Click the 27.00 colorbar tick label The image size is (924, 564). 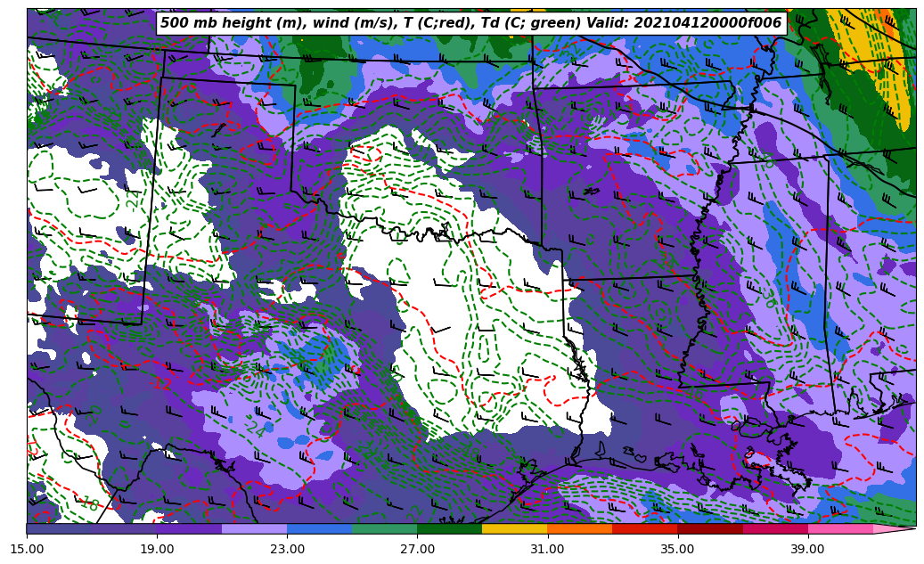tap(417, 550)
